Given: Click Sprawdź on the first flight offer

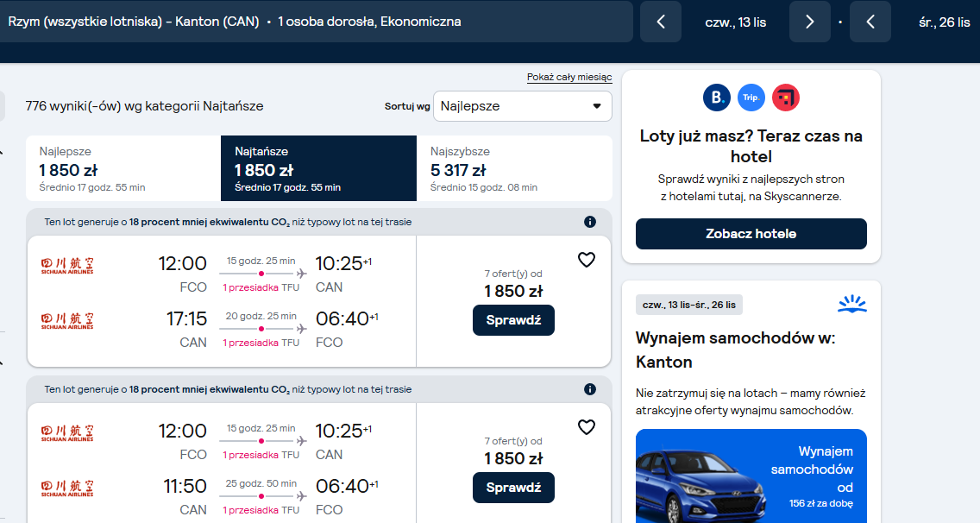Looking at the screenshot, I should pyautogui.click(x=513, y=320).
